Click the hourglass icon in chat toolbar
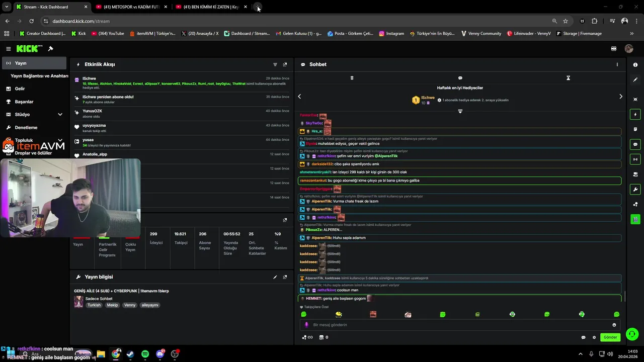Screen dimensions: 644x362 pyautogui.click(x=568, y=78)
